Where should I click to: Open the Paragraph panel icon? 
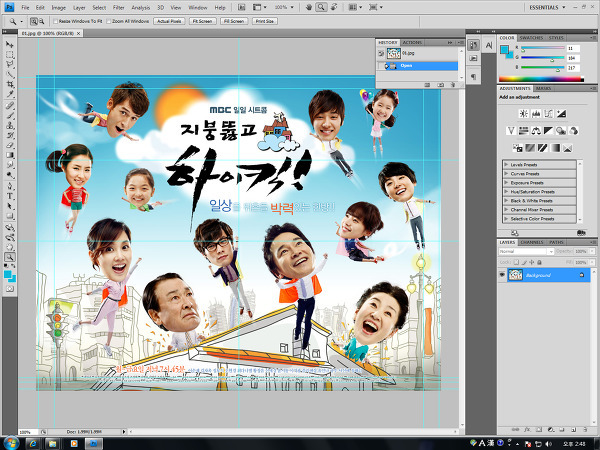pos(473,77)
